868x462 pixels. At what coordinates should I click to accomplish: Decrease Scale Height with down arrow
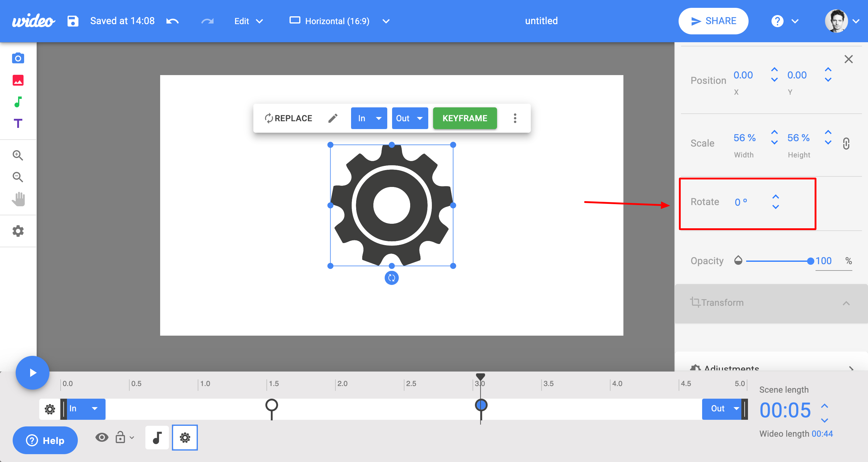coord(828,143)
